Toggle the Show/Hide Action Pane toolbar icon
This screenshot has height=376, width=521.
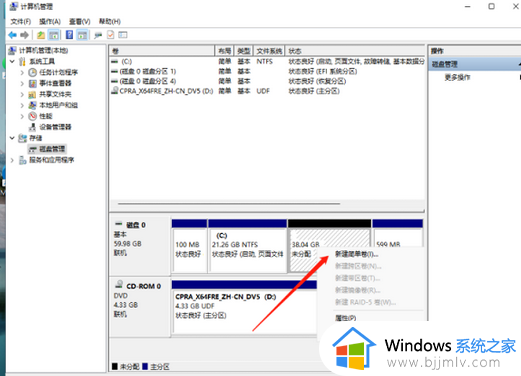tap(82, 35)
